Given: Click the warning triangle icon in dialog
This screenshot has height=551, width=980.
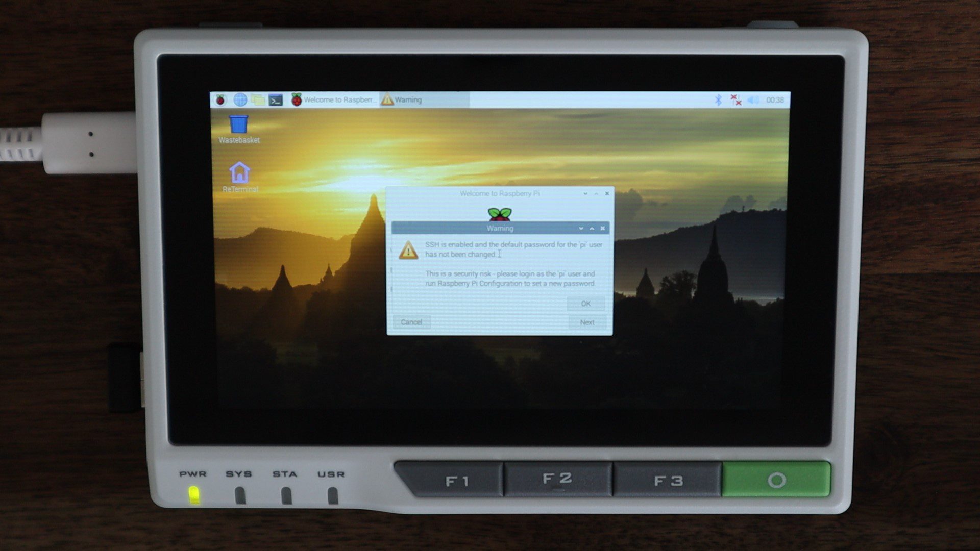Looking at the screenshot, I should pyautogui.click(x=408, y=250).
